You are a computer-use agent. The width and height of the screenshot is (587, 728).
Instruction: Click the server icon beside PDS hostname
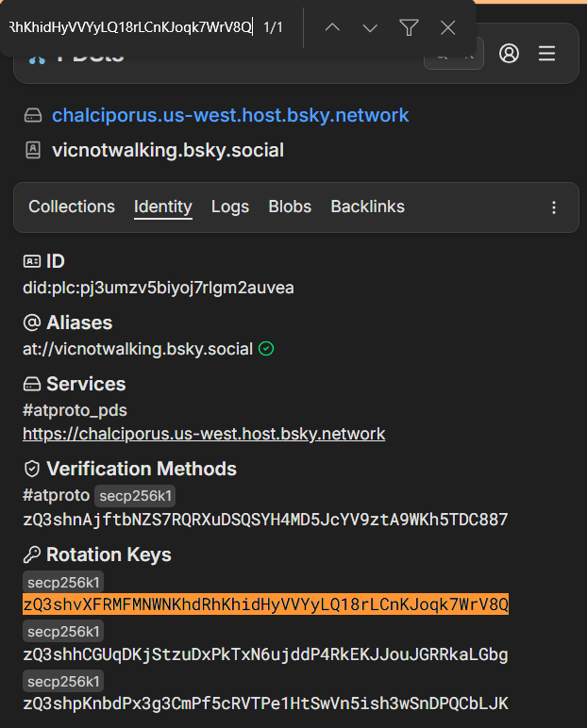(x=33, y=115)
